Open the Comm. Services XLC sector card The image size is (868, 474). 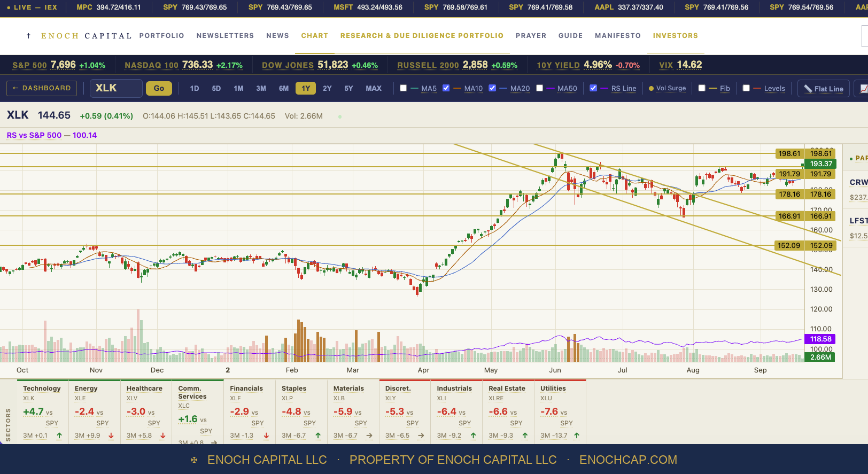pos(198,411)
